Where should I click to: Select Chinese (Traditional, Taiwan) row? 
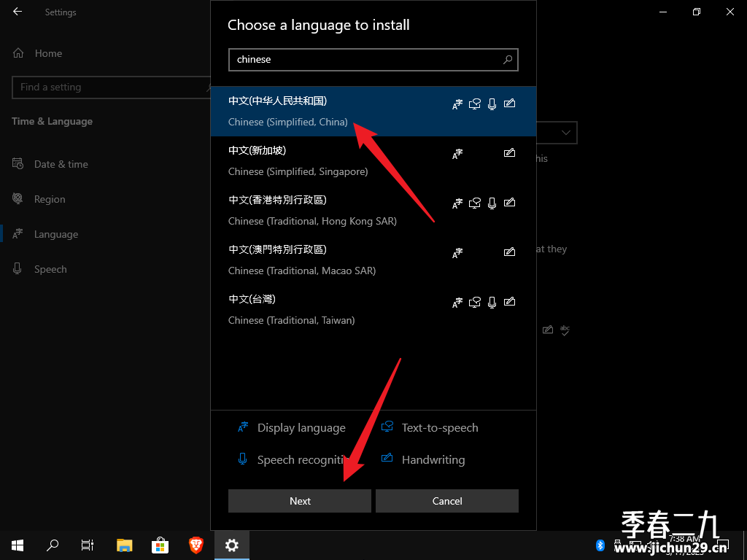tap(373, 309)
